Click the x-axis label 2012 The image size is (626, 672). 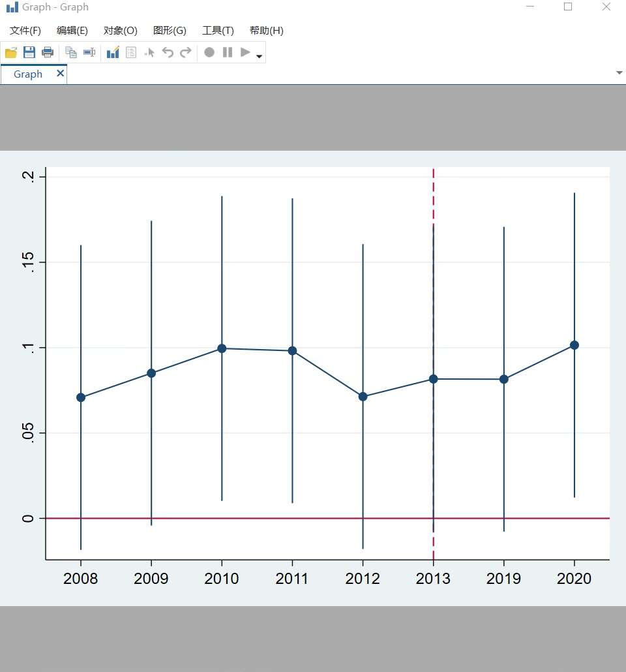(x=363, y=579)
